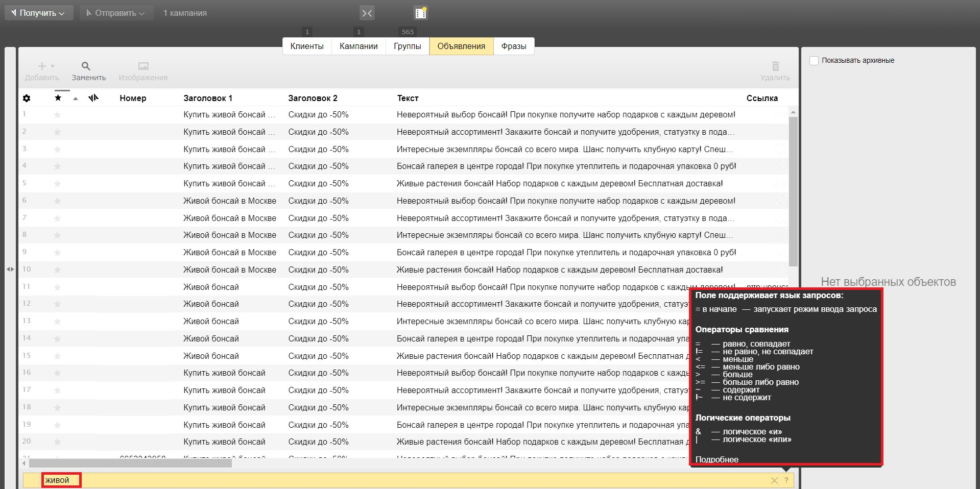The image size is (980, 489).
Task: Open the Подробнее link in the tooltip
Action: [716, 459]
